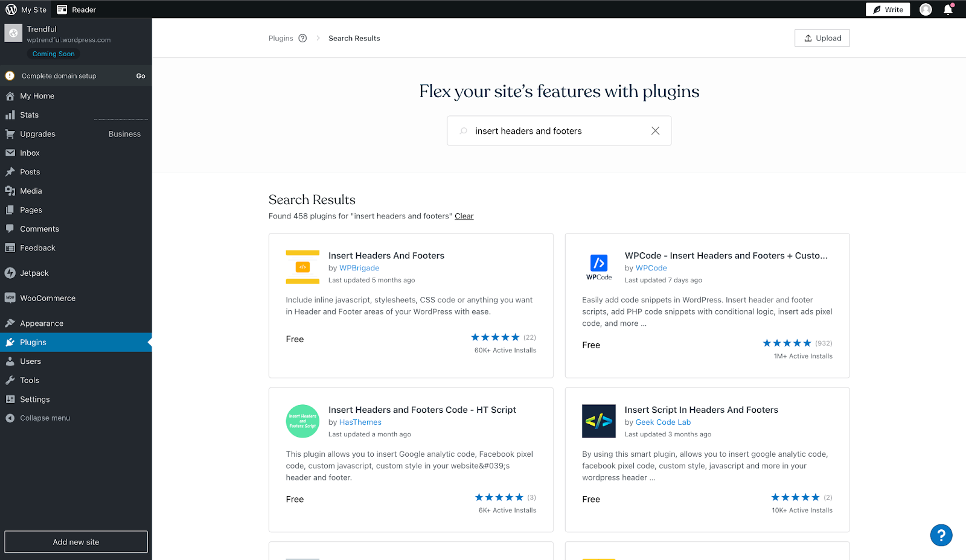Viewport: 966px width, 560px height.
Task: Click the WordPress logo in top bar
Action: (11, 9)
